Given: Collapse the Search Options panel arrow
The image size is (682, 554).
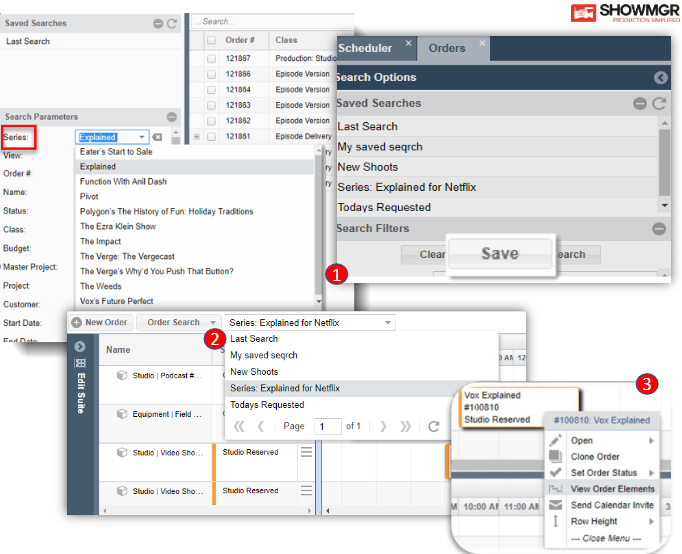Looking at the screenshot, I should point(660,77).
